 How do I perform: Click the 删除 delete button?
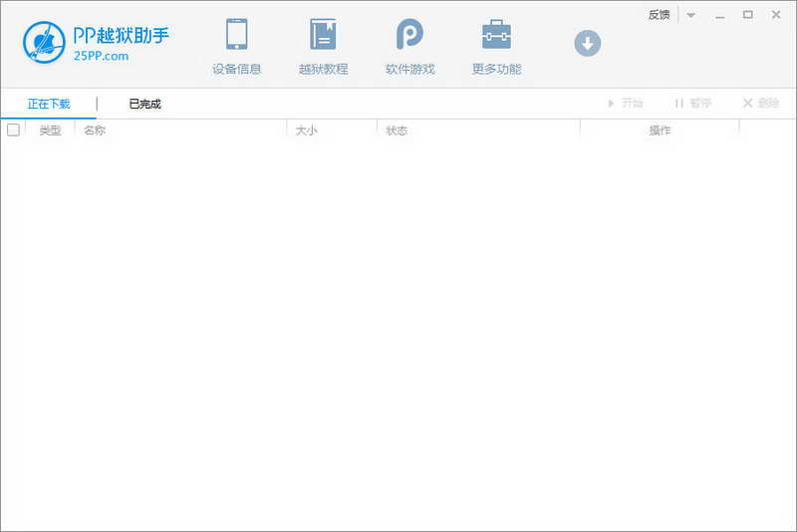pos(761,104)
